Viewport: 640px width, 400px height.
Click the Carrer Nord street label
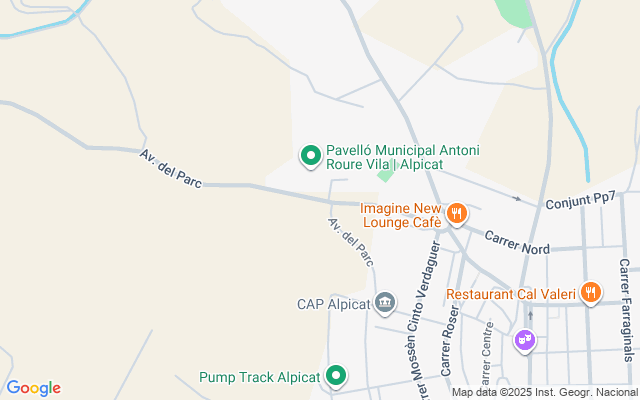517,242
